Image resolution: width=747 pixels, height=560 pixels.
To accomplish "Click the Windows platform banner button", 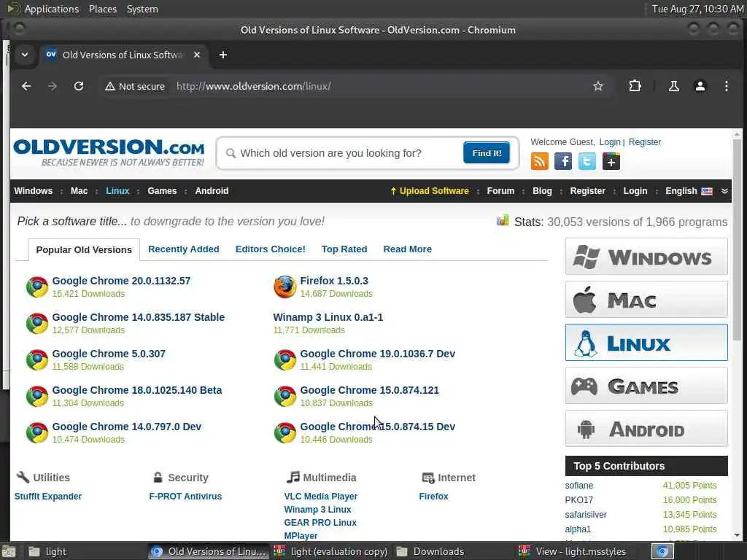I will (x=646, y=257).
